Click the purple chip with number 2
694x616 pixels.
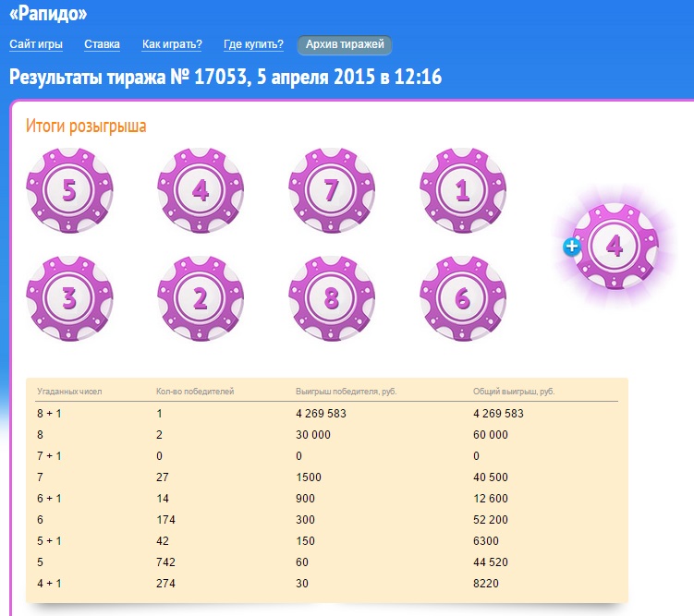(x=201, y=299)
